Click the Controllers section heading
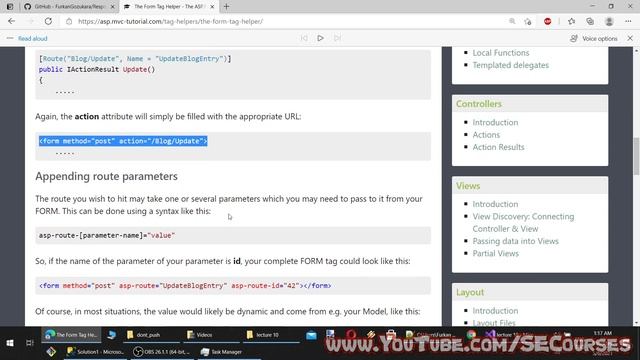The width and height of the screenshot is (640, 360). [479, 104]
